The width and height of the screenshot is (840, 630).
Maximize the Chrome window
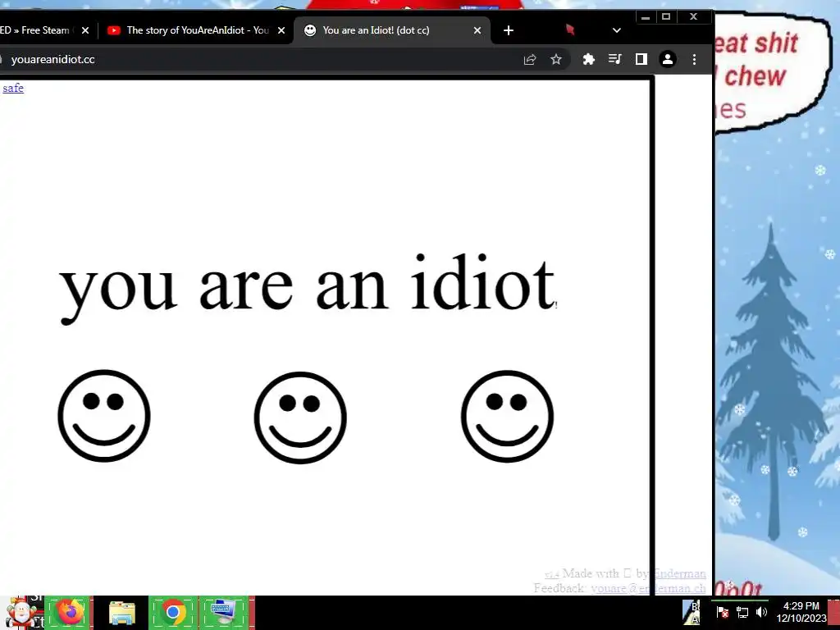click(666, 17)
